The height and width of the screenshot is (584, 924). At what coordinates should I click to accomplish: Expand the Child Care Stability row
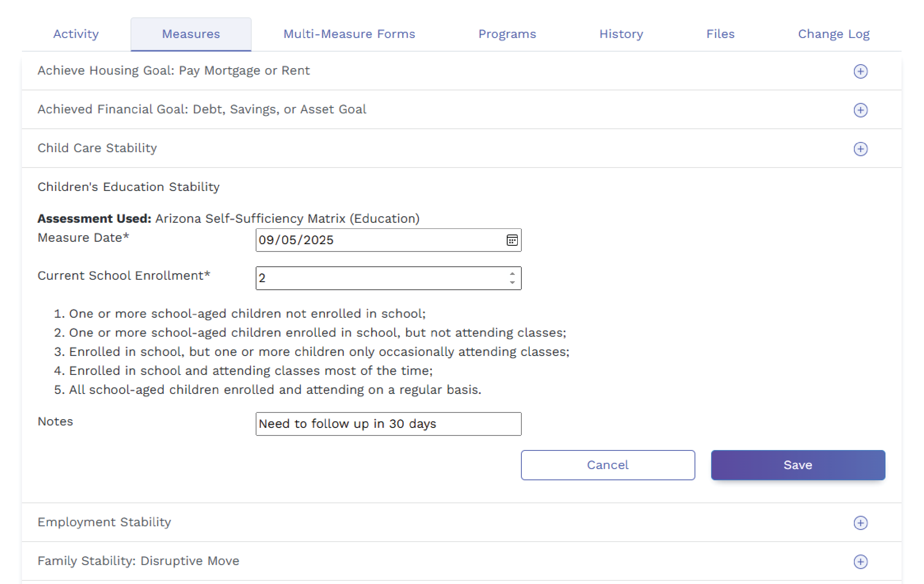pos(97,148)
